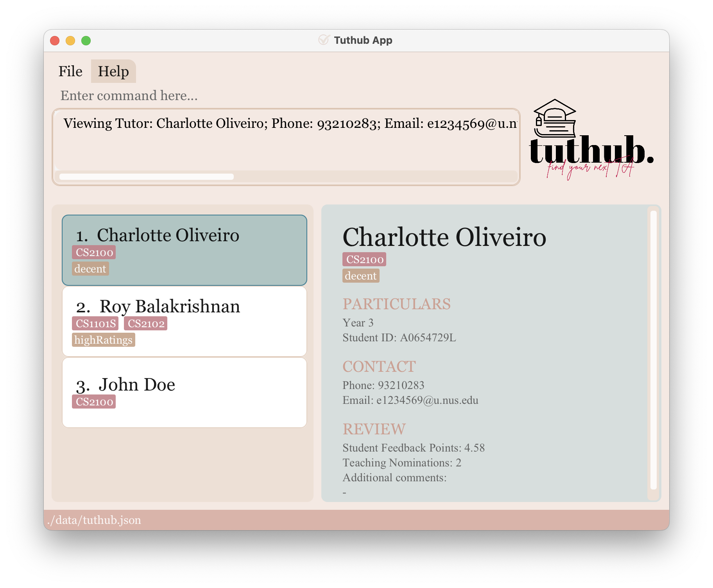Click Teaching Nominations: 2 text
Image resolution: width=713 pixels, height=588 pixels.
402,463
